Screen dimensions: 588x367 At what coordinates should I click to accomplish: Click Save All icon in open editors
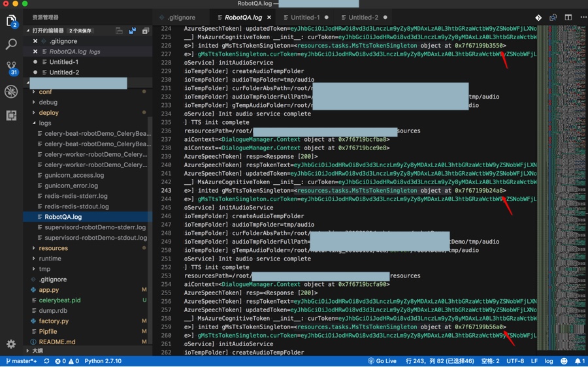point(133,31)
